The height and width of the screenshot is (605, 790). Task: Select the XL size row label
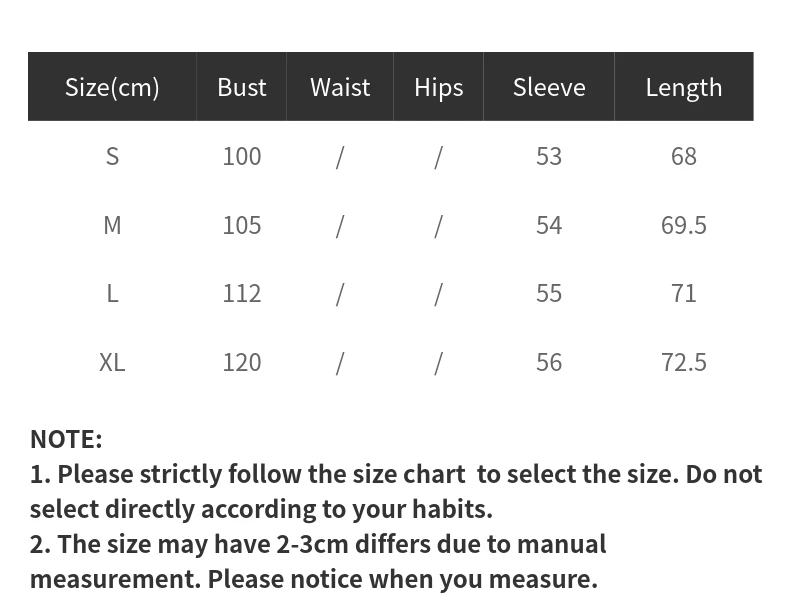point(112,363)
